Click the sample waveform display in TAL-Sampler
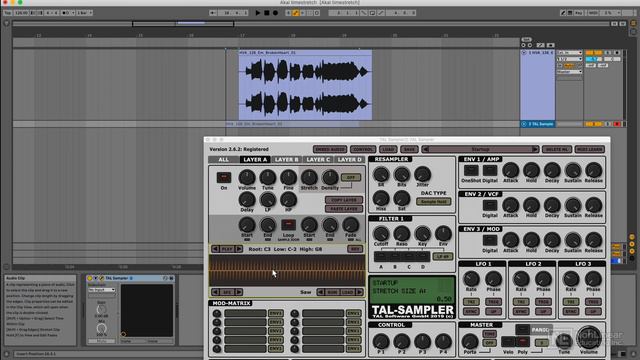 287,270
